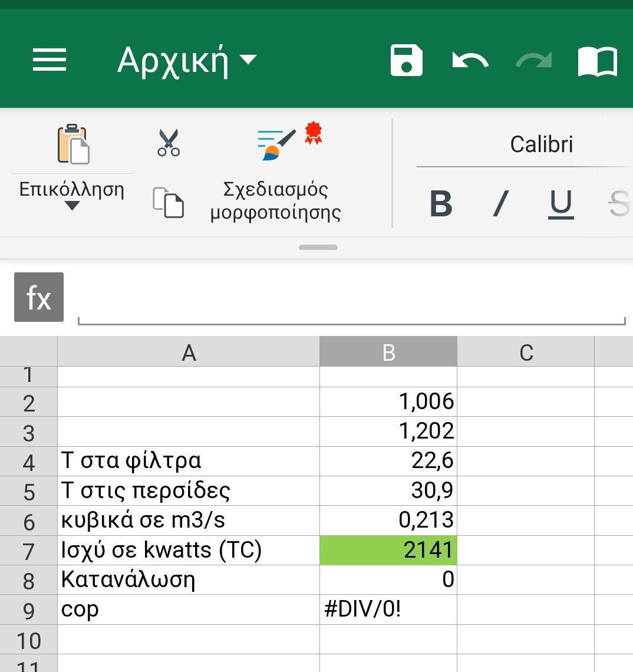Select cell 'Τ στα φίλτρα'
Image resolution: width=633 pixels, height=672 pixels.
tap(189, 461)
